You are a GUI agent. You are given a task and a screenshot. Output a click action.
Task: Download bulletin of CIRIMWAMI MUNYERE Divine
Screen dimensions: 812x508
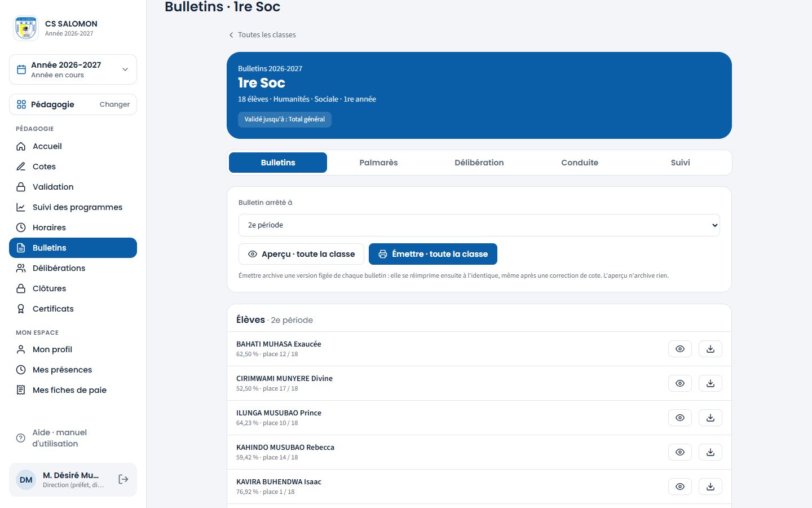tap(710, 383)
